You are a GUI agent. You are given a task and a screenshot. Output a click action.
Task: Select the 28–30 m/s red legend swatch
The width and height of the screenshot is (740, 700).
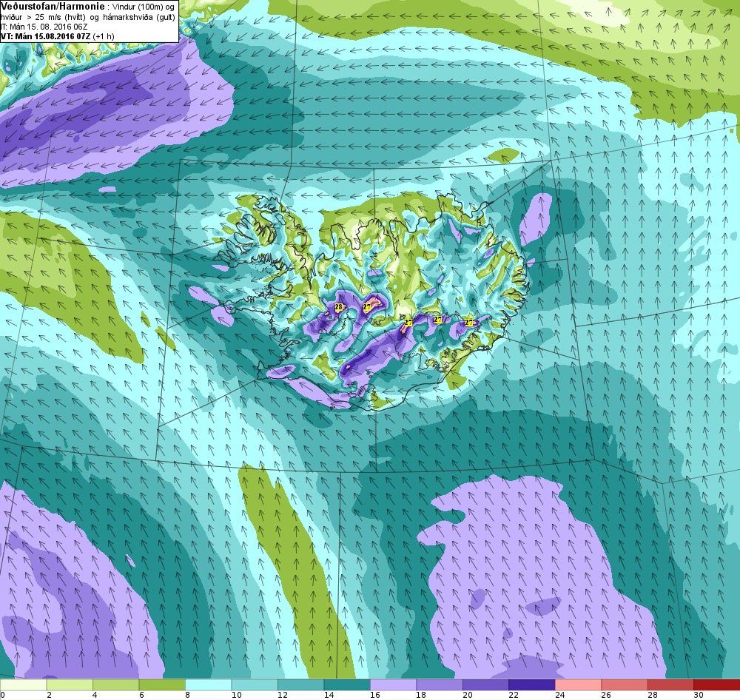(x=670, y=684)
